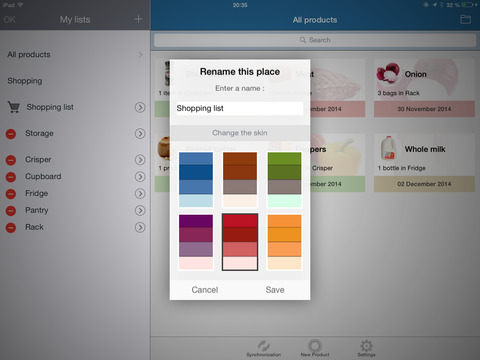Open the folder icon in All products header

click(465, 19)
